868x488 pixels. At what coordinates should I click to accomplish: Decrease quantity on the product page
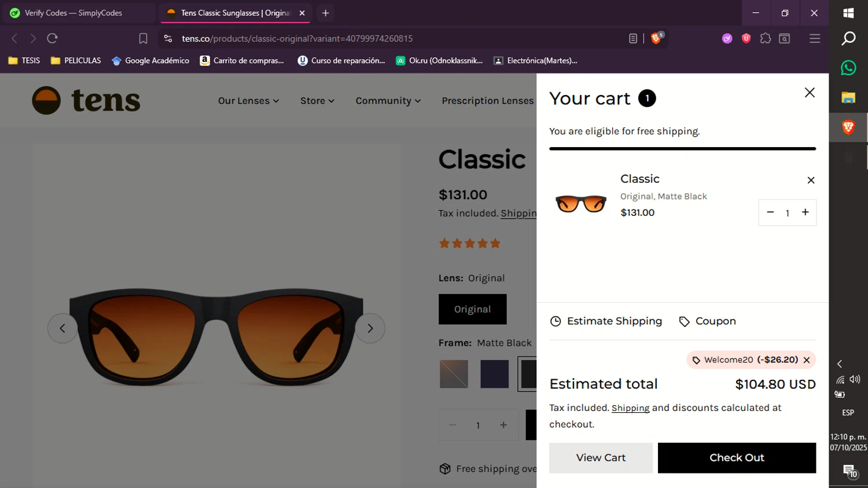click(453, 425)
